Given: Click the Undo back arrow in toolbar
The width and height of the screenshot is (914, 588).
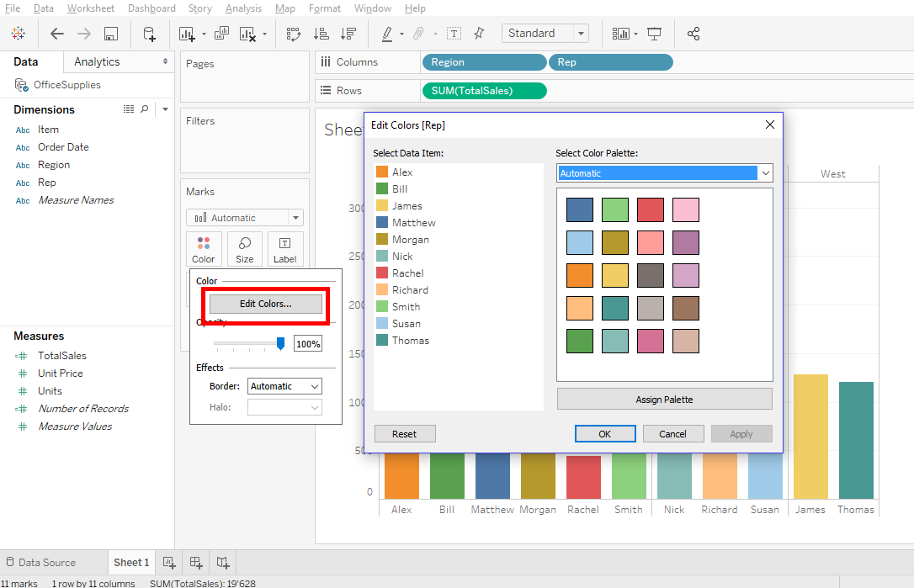Looking at the screenshot, I should (57, 34).
